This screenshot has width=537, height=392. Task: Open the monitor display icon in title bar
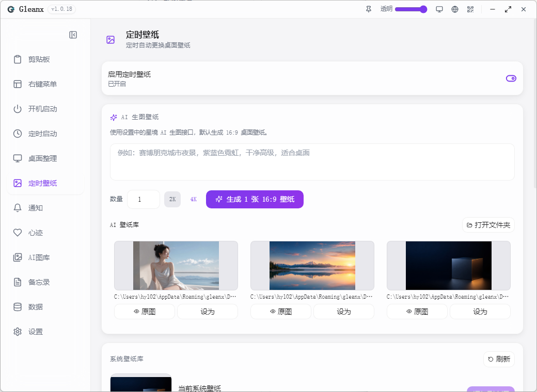point(439,9)
